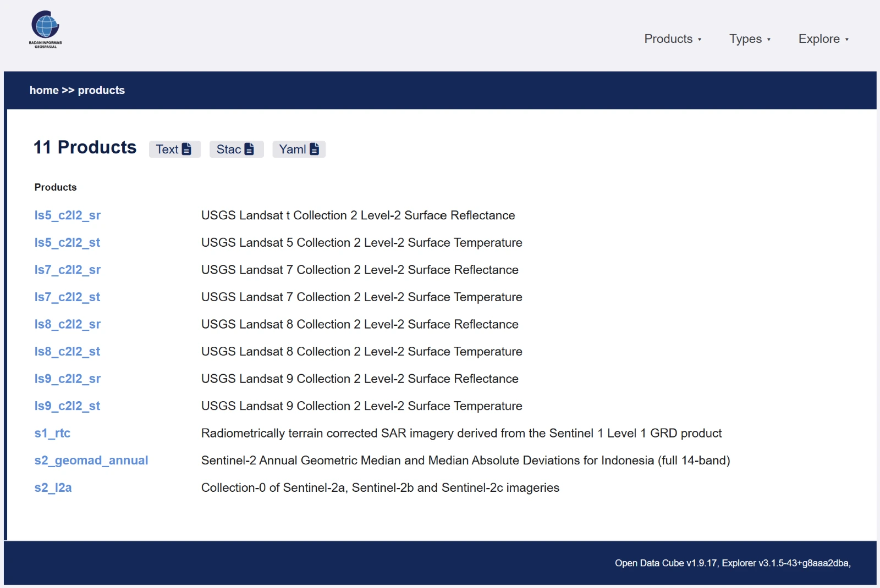Click 'USGS Landsat 7 Collection 2 Level-2 Surface Reflectance' description
This screenshot has width=880, height=588.
pos(360,270)
